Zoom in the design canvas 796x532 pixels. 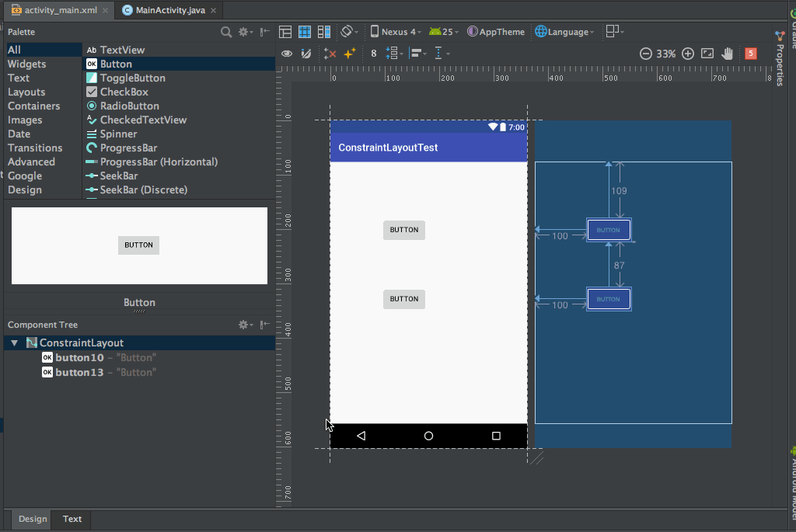pyautogui.click(x=687, y=54)
